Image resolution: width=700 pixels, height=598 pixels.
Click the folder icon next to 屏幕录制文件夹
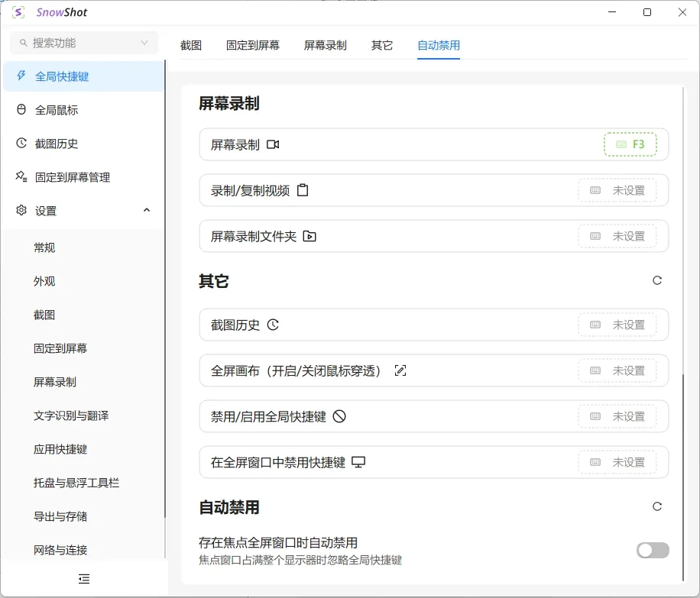(309, 236)
